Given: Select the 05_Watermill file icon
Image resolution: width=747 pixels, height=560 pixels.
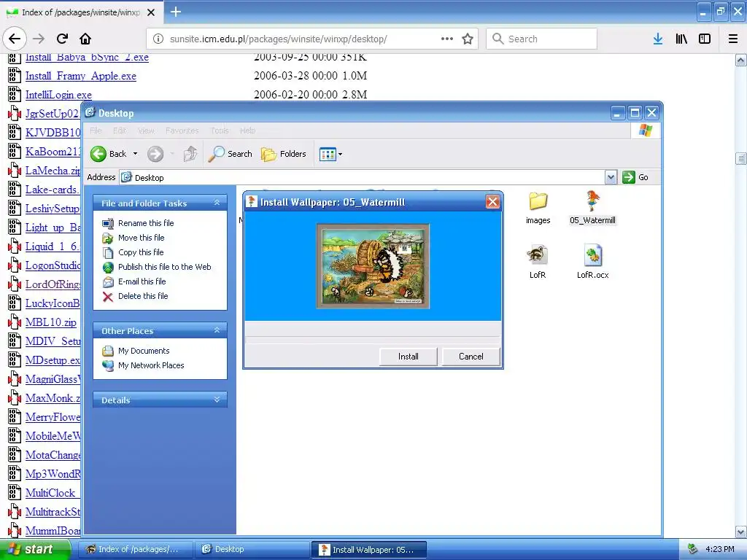Looking at the screenshot, I should pos(592,201).
